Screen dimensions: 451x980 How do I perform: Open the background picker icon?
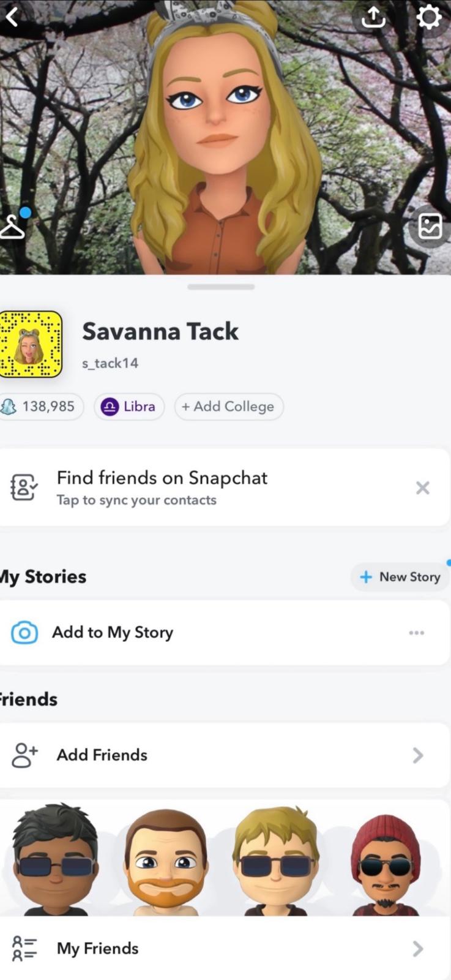pyautogui.click(x=430, y=227)
